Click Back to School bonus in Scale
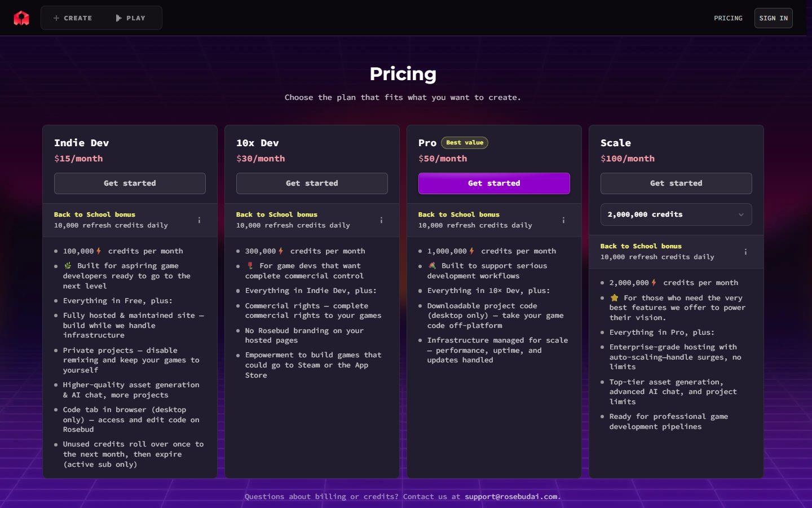The image size is (812, 508). (x=641, y=246)
